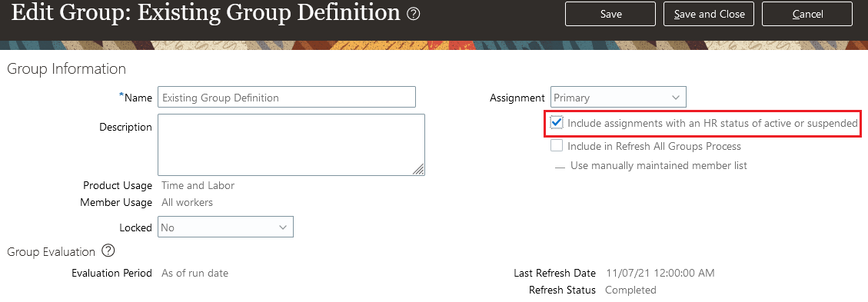Expand the Assignment Primary dropdown arrow

point(675,98)
